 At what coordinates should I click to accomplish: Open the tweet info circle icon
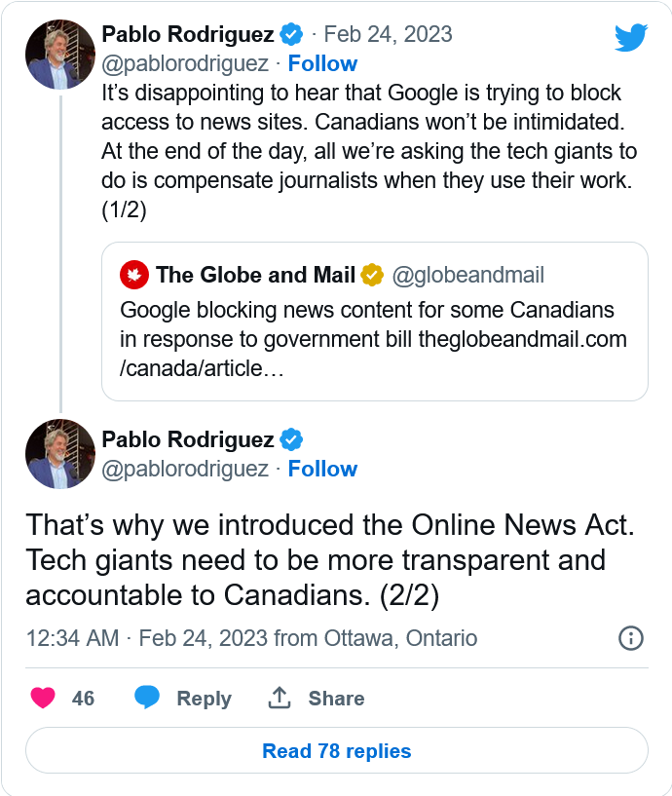tap(631, 638)
